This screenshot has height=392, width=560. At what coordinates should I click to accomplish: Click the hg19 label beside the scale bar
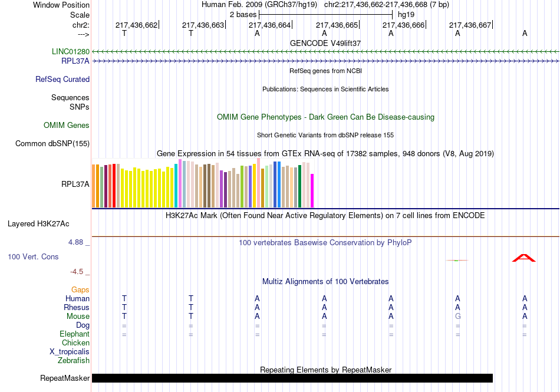coord(406,15)
